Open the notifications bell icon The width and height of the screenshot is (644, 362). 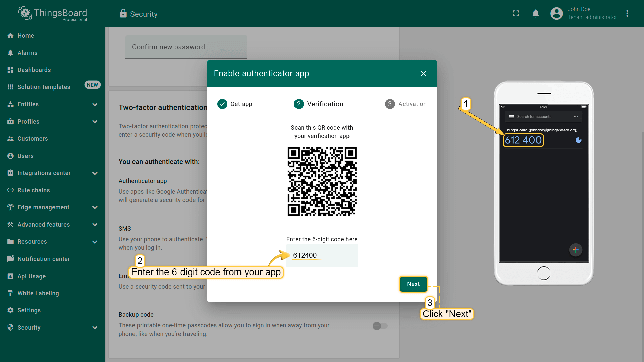(536, 13)
